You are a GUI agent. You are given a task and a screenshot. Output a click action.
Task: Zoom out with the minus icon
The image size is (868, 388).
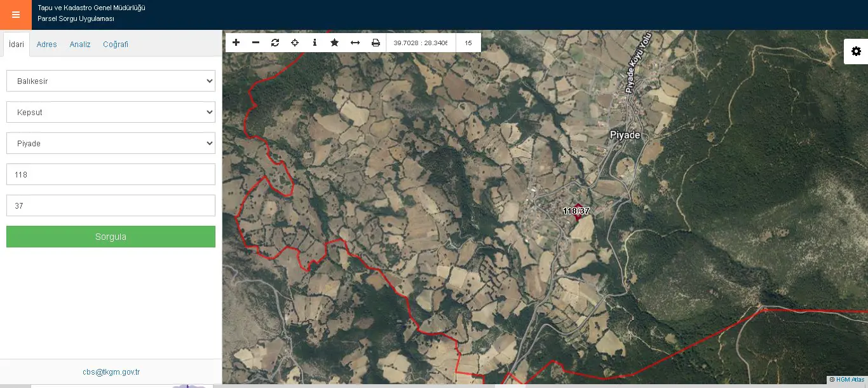255,43
